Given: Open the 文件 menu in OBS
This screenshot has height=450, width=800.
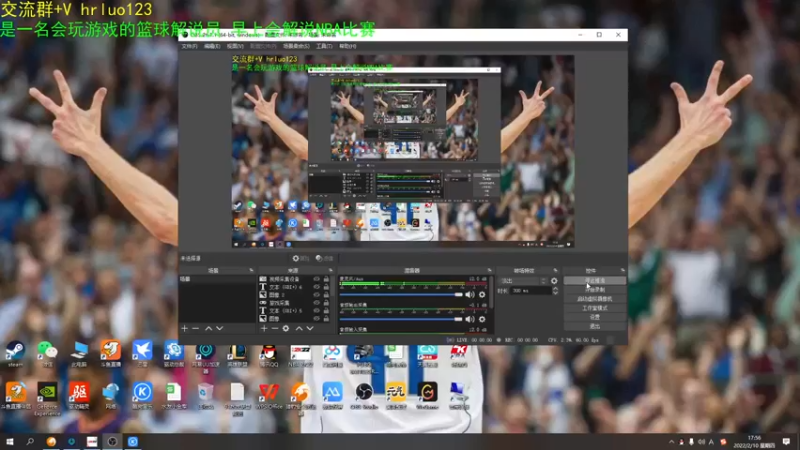Looking at the screenshot, I should pyautogui.click(x=189, y=46).
